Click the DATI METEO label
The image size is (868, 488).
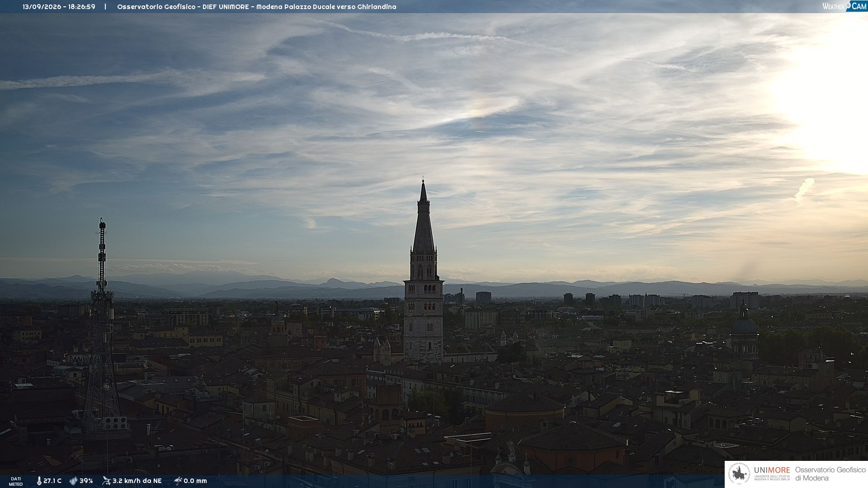pos(16,481)
